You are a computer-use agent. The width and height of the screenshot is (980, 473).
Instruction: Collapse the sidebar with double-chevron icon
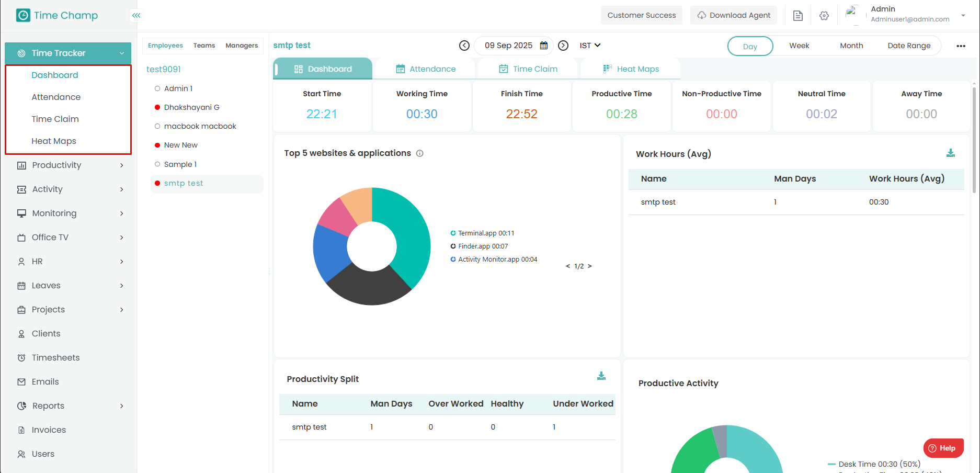(136, 16)
